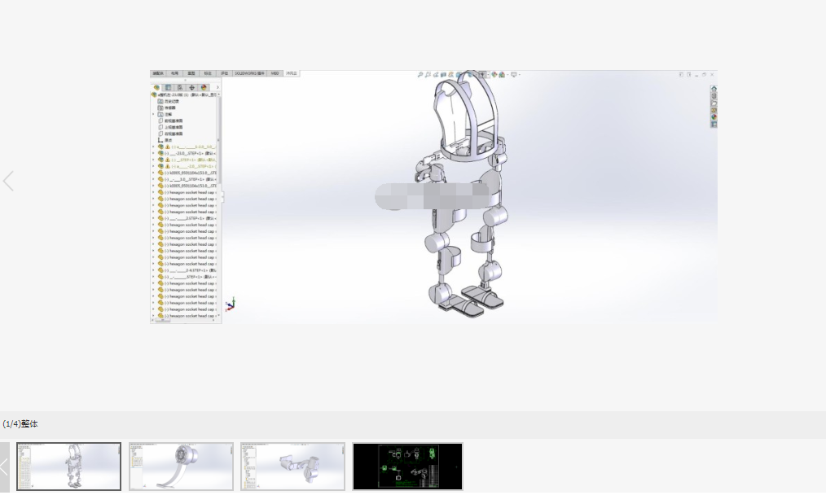Select the 上视基准面 top plane
The height and width of the screenshot is (504, 826).
170,127
